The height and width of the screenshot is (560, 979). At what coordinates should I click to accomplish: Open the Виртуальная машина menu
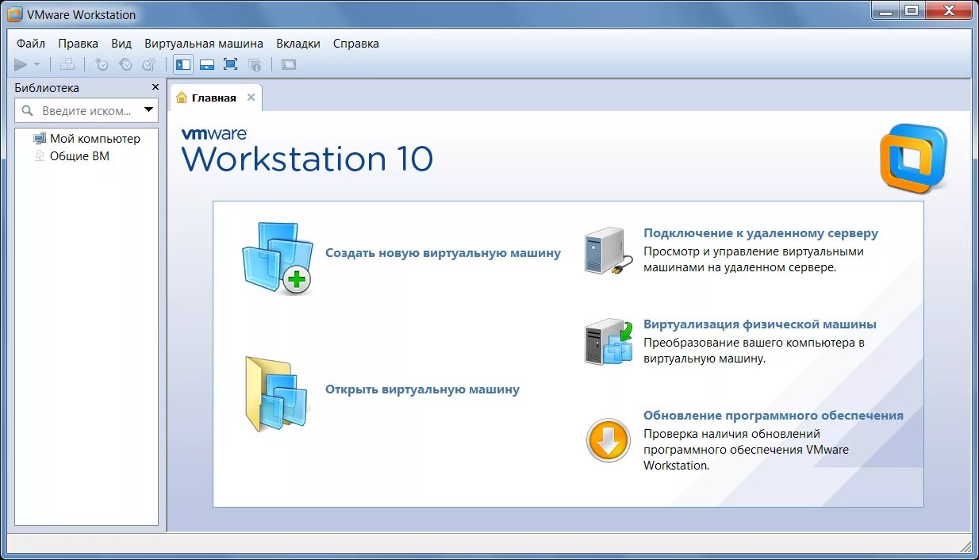[x=203, y=44]
